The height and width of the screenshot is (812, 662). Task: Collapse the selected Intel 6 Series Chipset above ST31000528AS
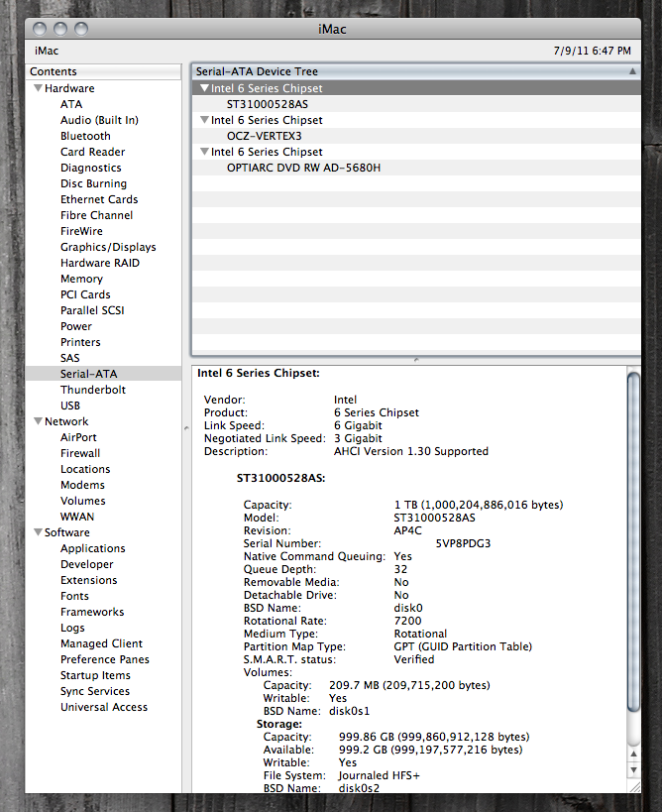point(204,88)
